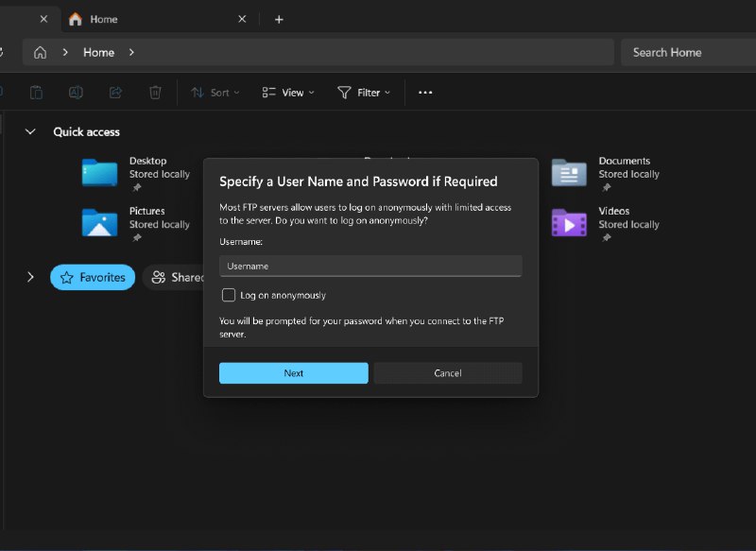The image size is (756, 551).
Task: Click Home in the address bar breadcrumb
Action: tap(98, 53)
